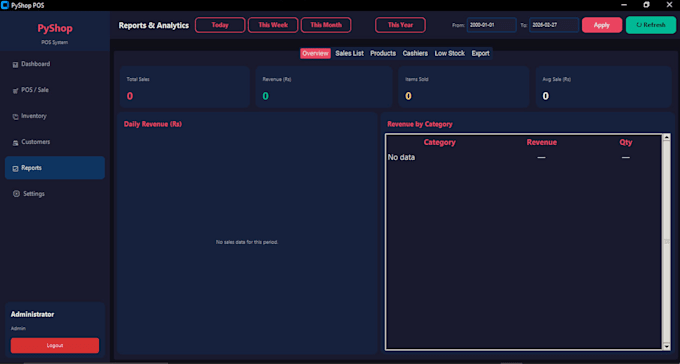This screenshot has height=364, width=680.
Task: Click the Revenue (Rs) summary card
Action: coord(324,87)
